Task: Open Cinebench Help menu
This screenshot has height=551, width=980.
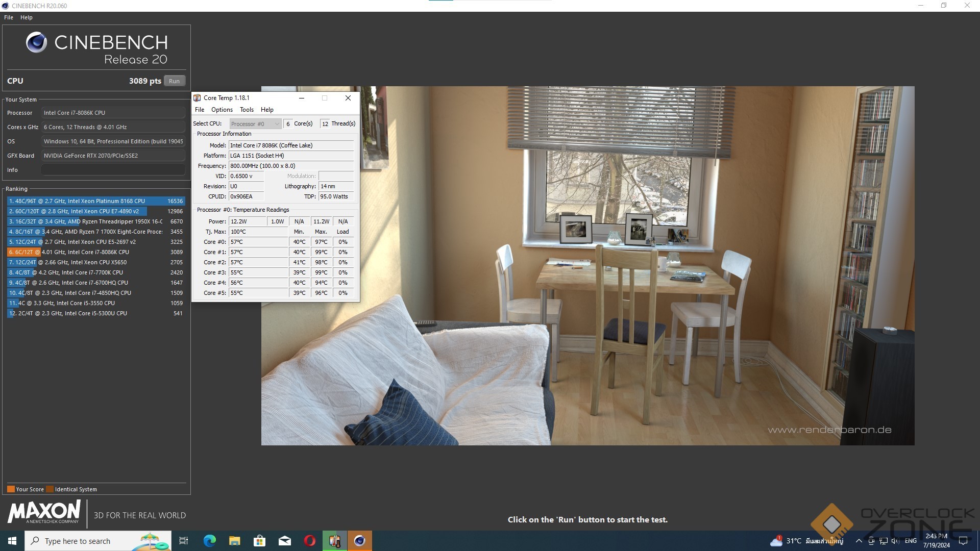Action: pyautogui.click(x=27, y=17)
